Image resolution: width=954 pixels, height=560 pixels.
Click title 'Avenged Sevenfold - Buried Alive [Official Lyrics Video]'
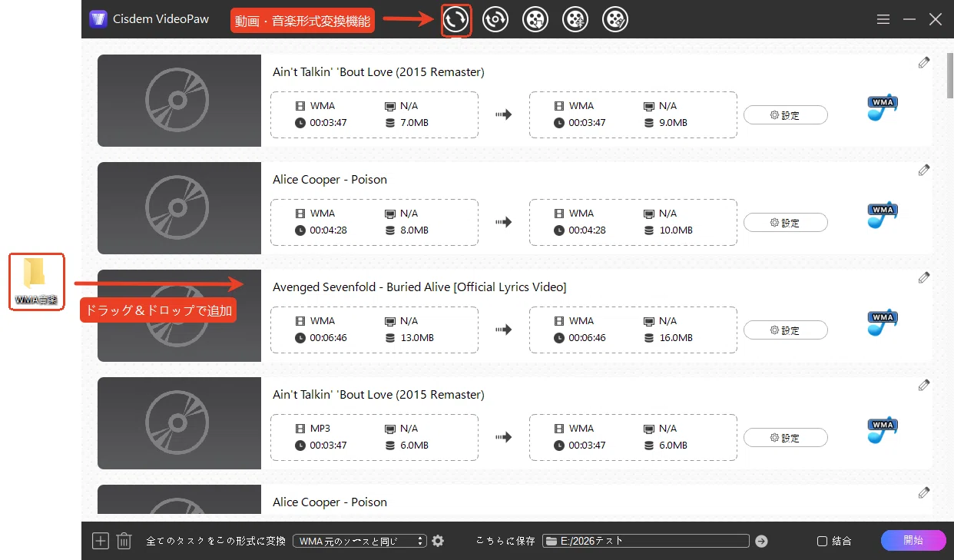[419, 287]
